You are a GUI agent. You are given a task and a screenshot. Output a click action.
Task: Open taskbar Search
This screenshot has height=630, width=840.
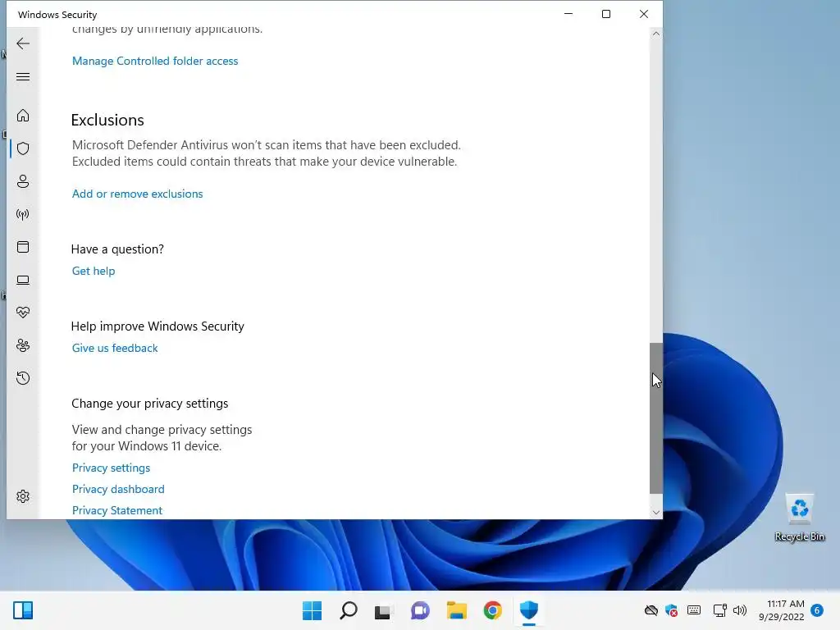348,610
